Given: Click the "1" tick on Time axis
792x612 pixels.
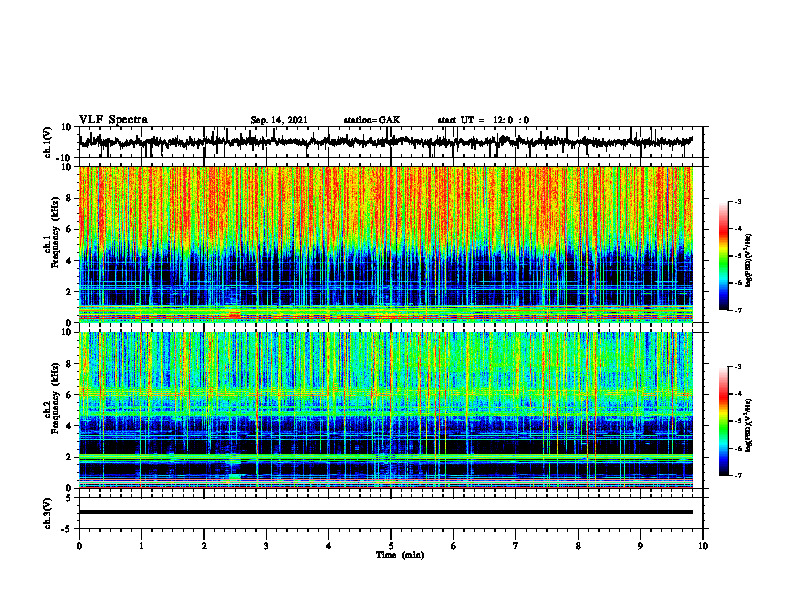Looking at the screenshot, I should [141, 546].
